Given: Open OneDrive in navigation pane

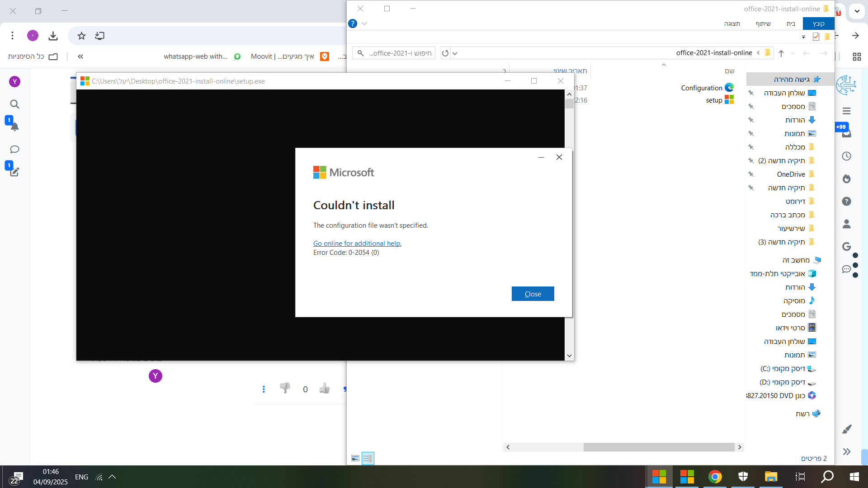Looking at the screenshot, I should [x=796, y=174].
